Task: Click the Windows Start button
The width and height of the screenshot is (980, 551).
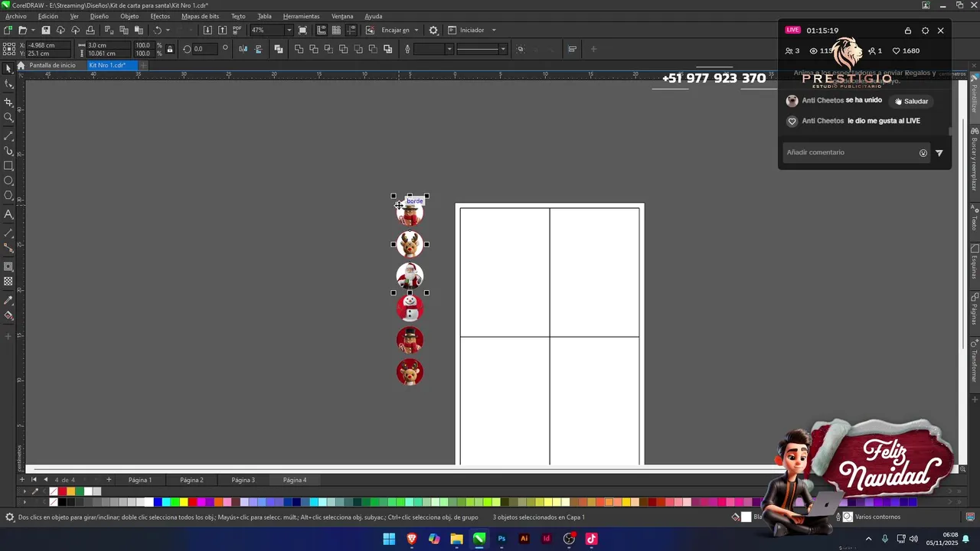Action: click(x=389, y=539)
